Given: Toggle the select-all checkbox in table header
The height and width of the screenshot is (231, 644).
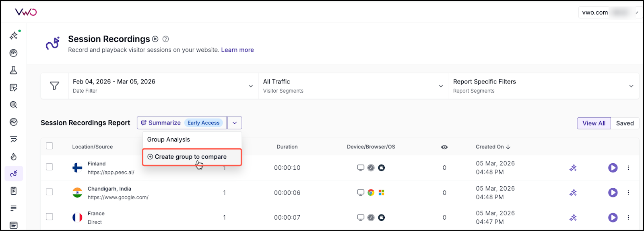Looking at the screenshot, I should pyautogui.click(x=50, y=146).
